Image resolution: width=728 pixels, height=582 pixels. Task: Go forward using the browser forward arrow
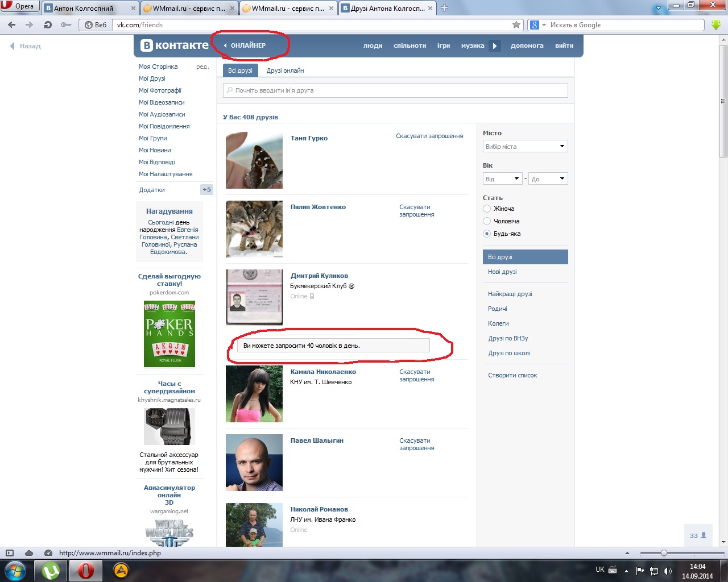point(30,25)
